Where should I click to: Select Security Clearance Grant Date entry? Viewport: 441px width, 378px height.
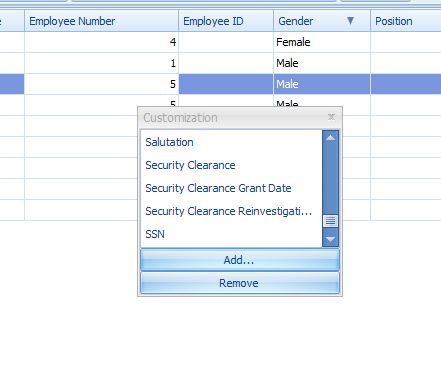point(231,188)
